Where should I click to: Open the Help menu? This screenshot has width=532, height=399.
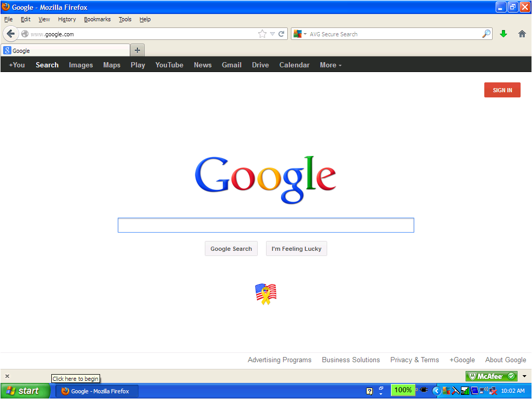(x=145, y=19)
